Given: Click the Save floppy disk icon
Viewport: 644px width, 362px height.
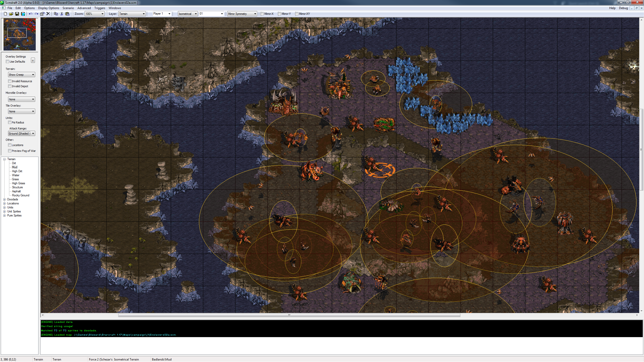Looking at the screenshot, I should (x=17, y=14).
